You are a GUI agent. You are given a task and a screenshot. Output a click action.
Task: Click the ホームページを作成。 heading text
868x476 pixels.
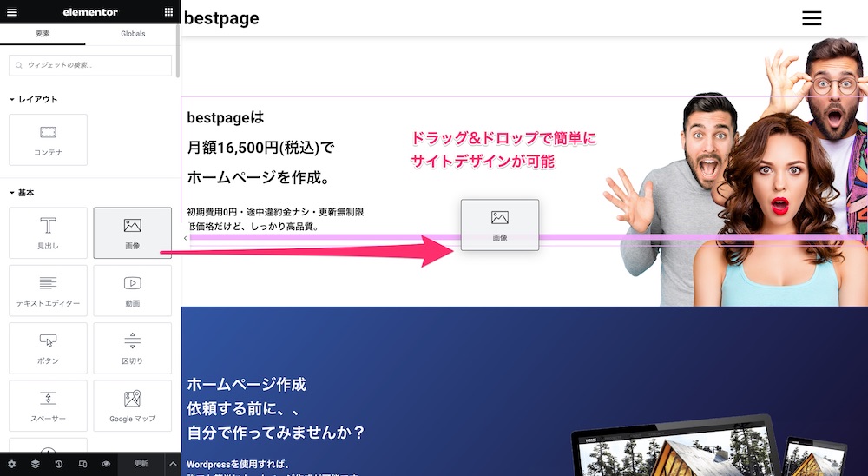(259, 178)
